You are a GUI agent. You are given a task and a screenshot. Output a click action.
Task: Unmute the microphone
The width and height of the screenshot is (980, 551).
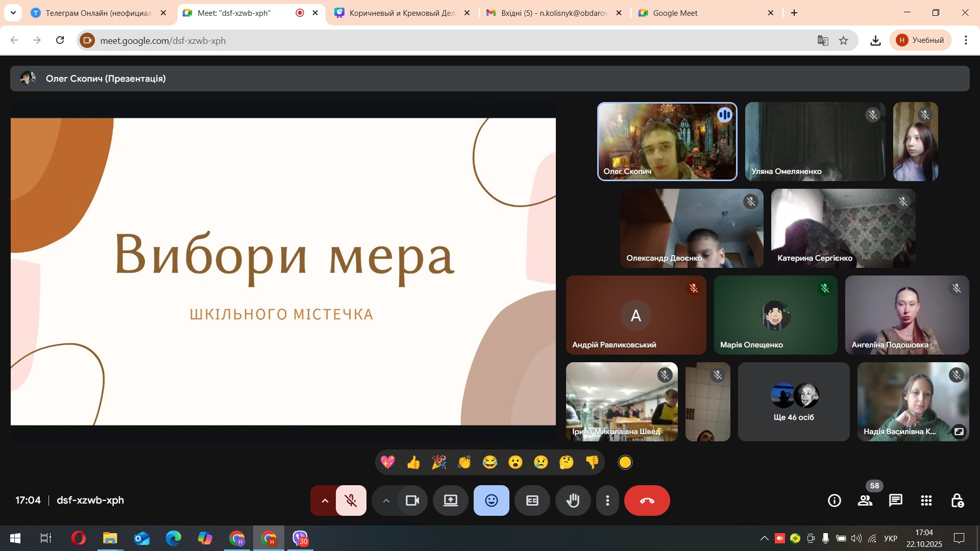coord(351,500)
